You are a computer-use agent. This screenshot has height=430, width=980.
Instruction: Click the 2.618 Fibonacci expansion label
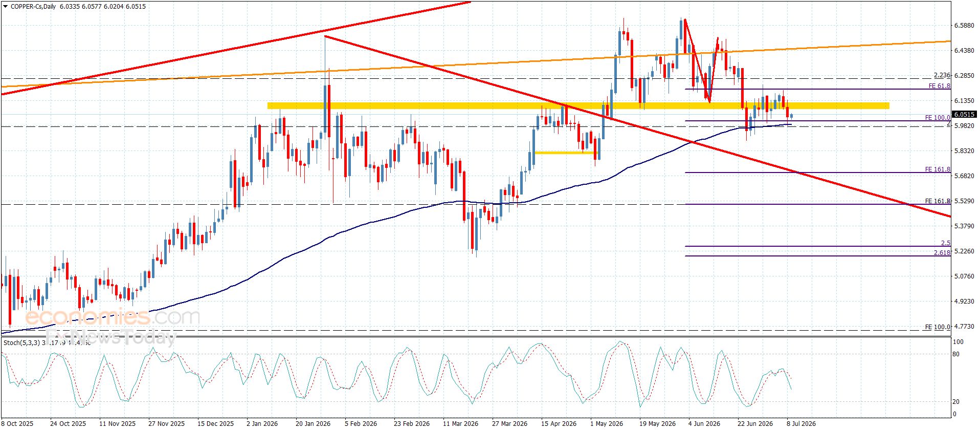pos(942,253)
